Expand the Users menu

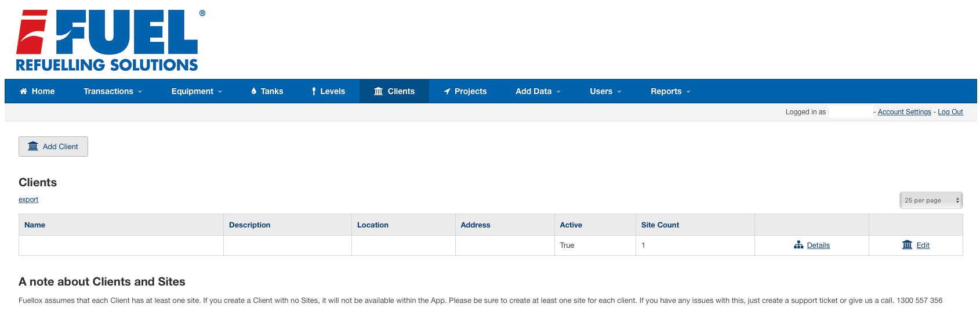605,91
